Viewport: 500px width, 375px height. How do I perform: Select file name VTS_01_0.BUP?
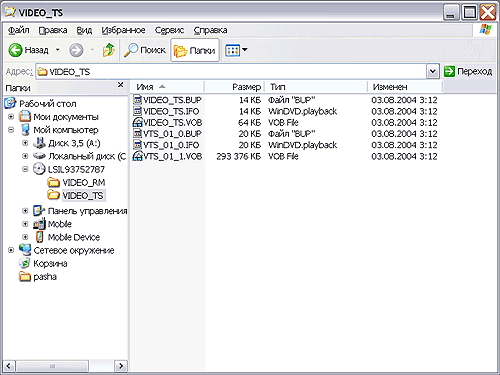pyautogui.click(x=172, y=134)
